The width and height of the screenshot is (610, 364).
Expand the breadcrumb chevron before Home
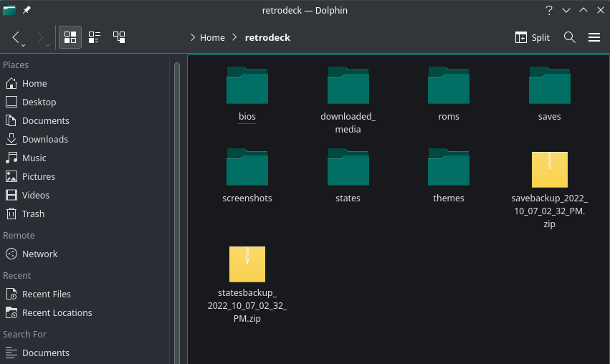(x=192, y=37)
